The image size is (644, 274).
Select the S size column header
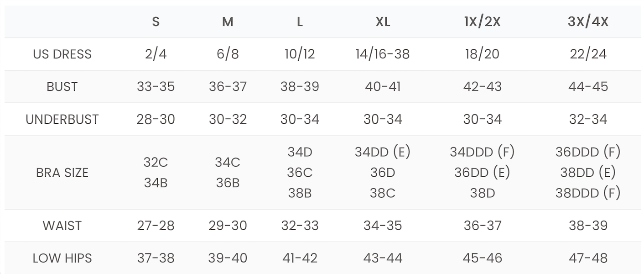click(x=156, y=22)
